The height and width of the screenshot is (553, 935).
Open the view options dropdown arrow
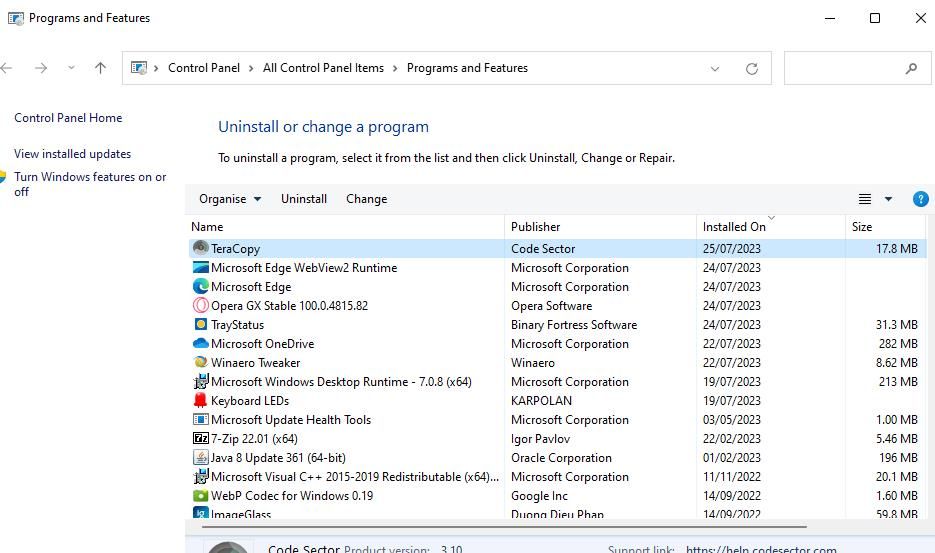pyautogui.click(x=888, y=199)
